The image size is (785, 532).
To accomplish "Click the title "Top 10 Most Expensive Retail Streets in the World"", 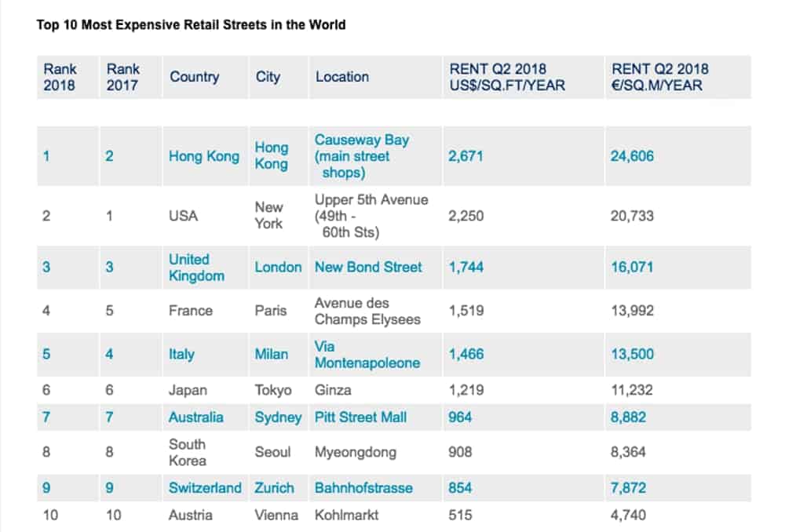I will click(191, 24).
